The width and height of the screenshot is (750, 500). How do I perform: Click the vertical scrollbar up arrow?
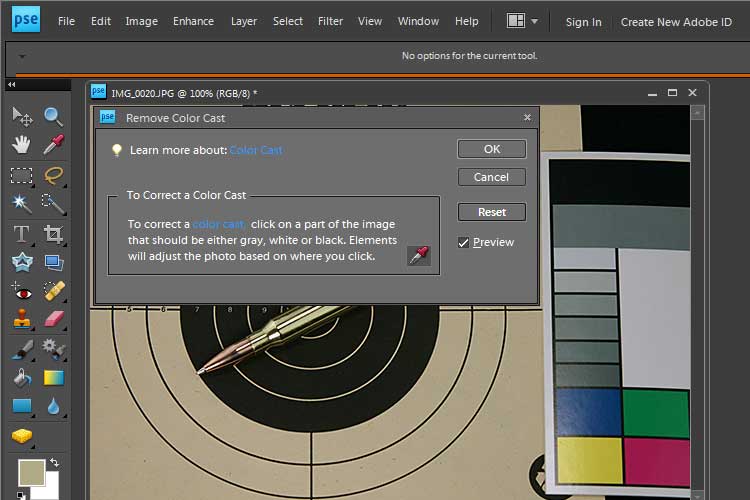tap(697, 113)
